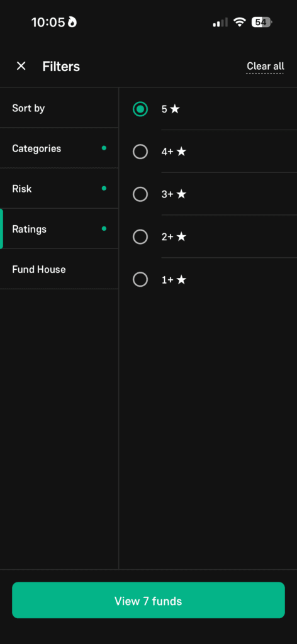Pick the 1+ star radio option
297x644 pixels.
click(x=140, y=280)
